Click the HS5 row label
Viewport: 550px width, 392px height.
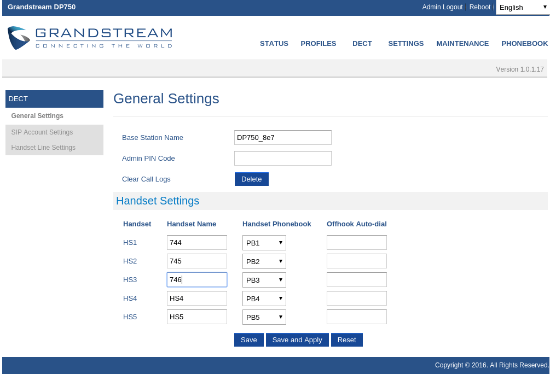(130, 317)
